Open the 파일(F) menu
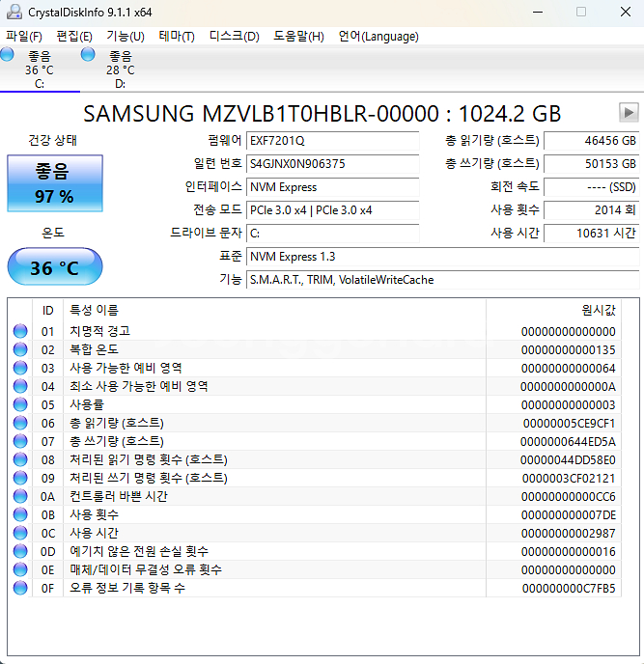This screenshot has height=664, width=644. 24,37
